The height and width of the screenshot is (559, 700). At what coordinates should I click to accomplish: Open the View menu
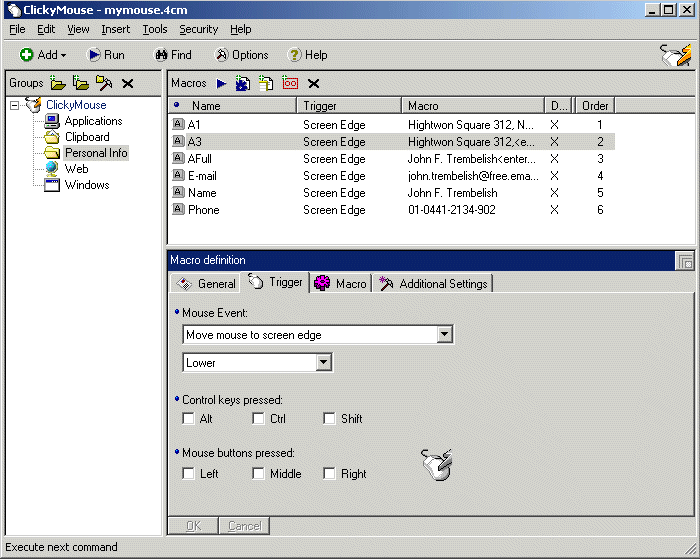pyautogui.click(x=78, y=29)
